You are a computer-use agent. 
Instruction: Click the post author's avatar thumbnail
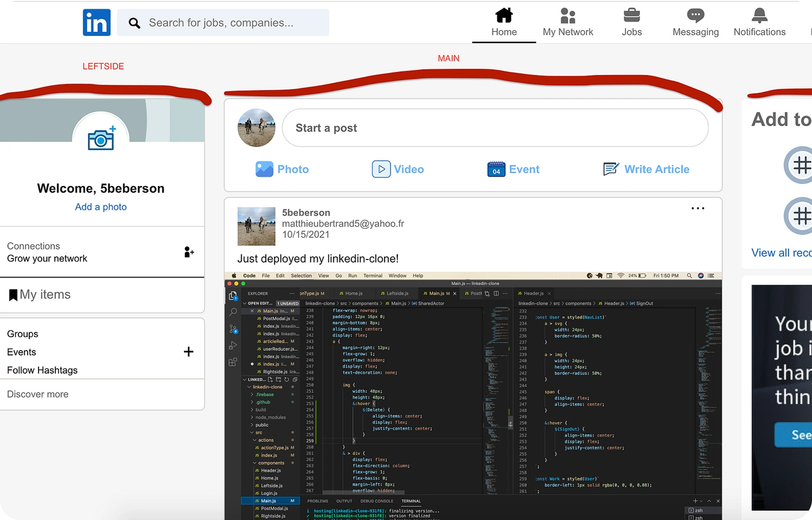pyautogui.click(x=256, y=226)
